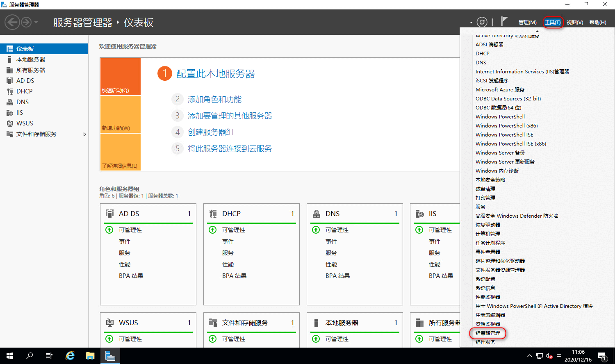Click 配置此本地服务器 link
The image size is (615, 364).
click(216, 74)
